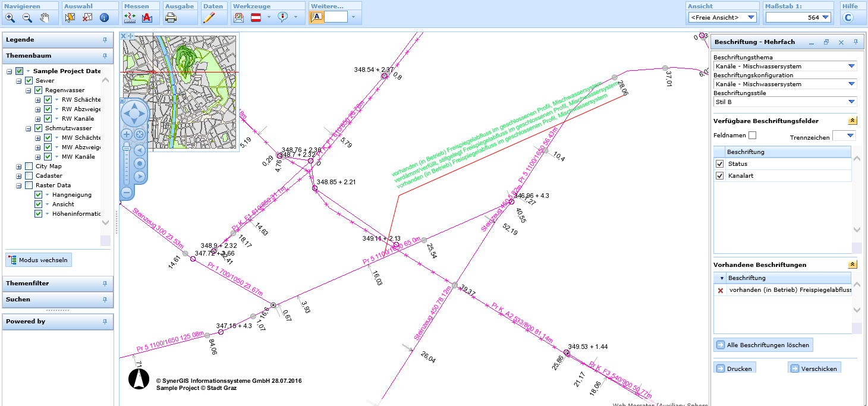Open the Maßstab scale dropdown
Viewport: 868px width, 406px height.
click(x=825, y=18)
